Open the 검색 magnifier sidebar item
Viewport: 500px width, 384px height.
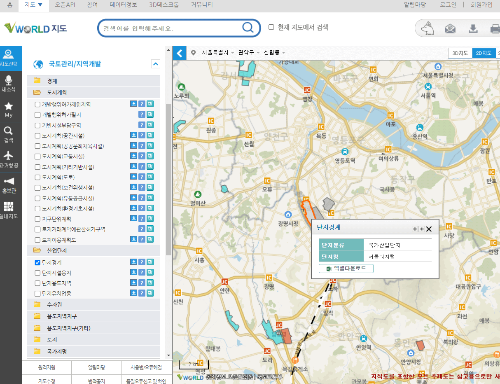pos(9,134)
